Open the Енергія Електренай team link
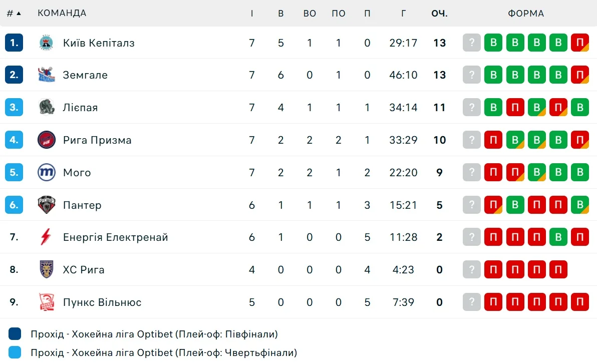Viewport: 597px width, 364px height. (115, 237)
